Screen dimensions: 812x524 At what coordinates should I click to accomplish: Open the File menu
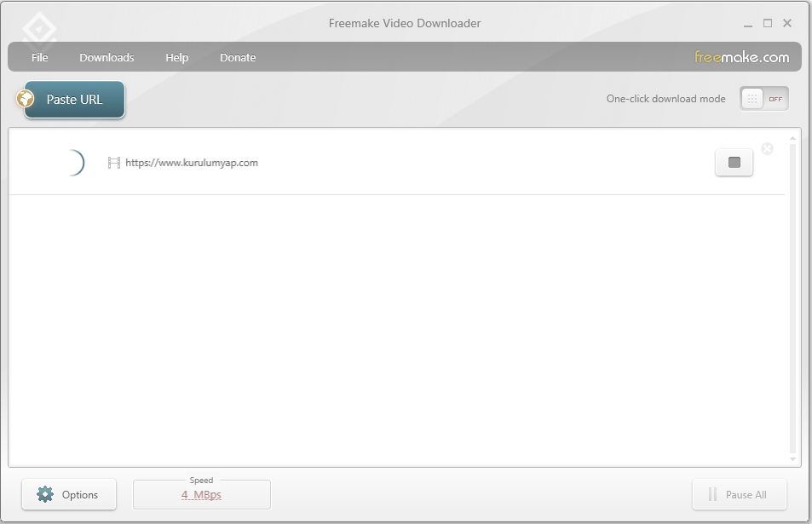click(x=39, y=57)
